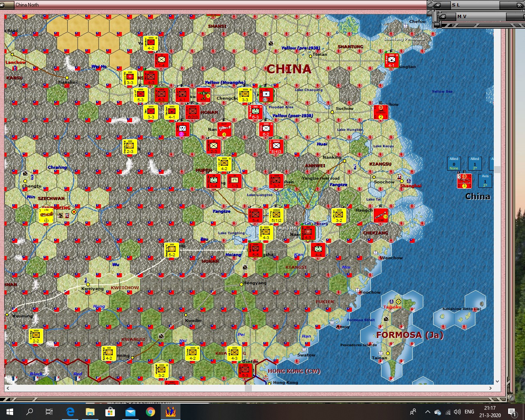Open Microsoft Edge from the taskbar
525x420 pixels.
70,412
